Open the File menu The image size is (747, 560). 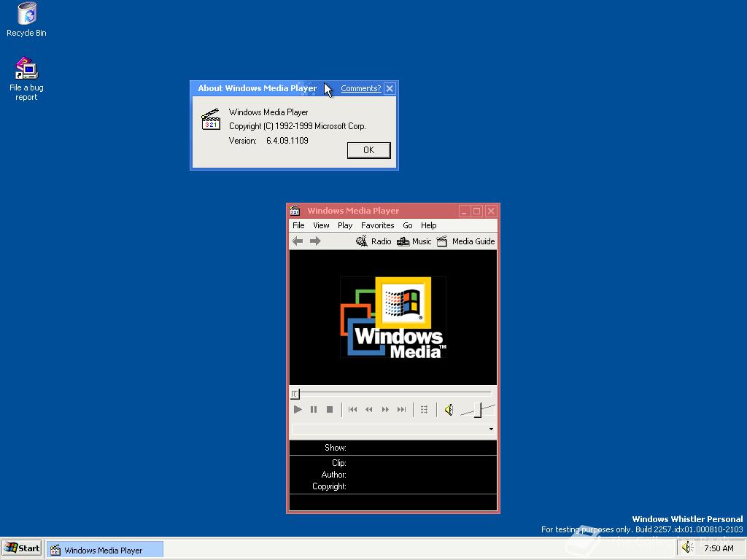coord(298,225)
